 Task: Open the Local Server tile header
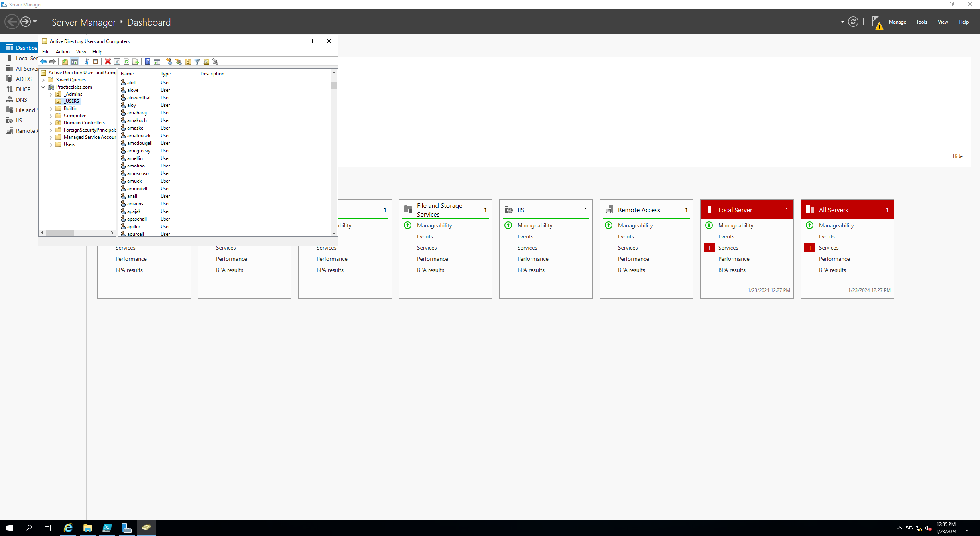coord(746,210)
